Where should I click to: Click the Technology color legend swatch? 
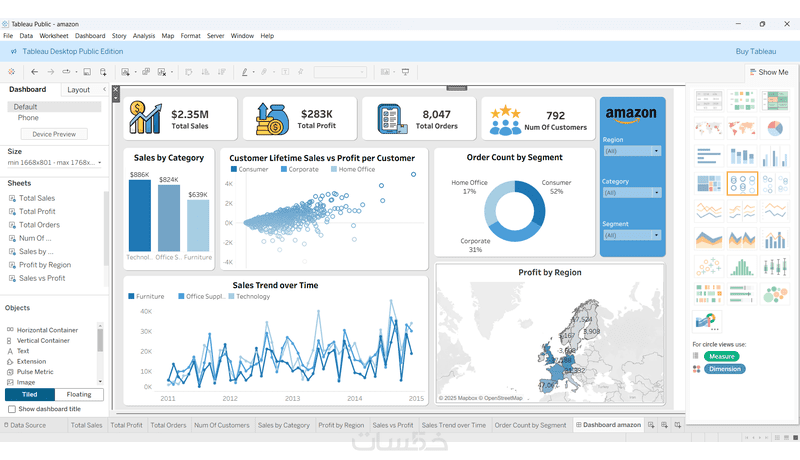[231, 296]
